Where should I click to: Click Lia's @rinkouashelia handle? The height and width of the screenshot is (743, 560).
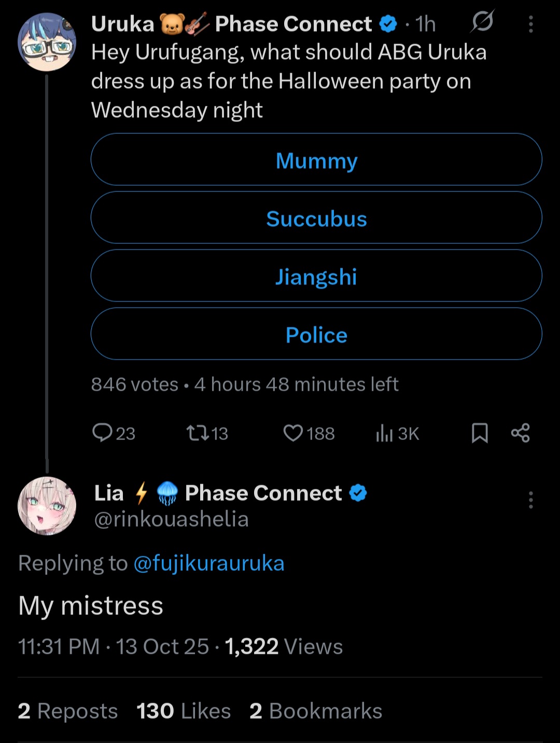coord(171,519)
